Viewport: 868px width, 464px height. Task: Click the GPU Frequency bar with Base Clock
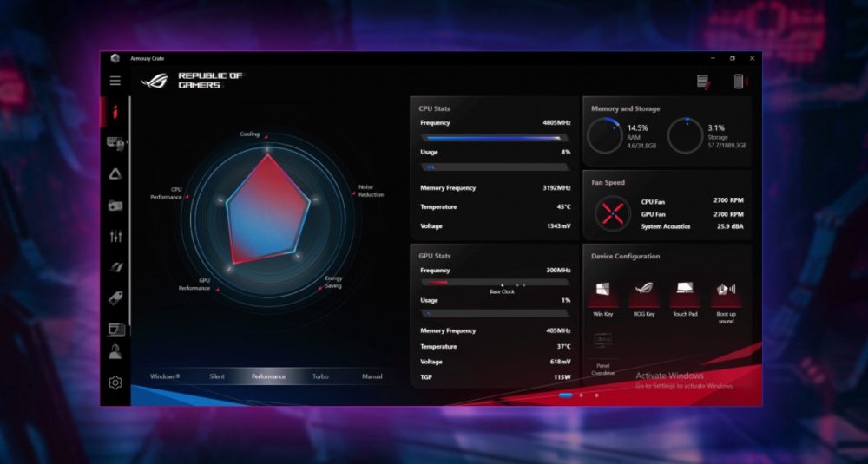point(496,283)
